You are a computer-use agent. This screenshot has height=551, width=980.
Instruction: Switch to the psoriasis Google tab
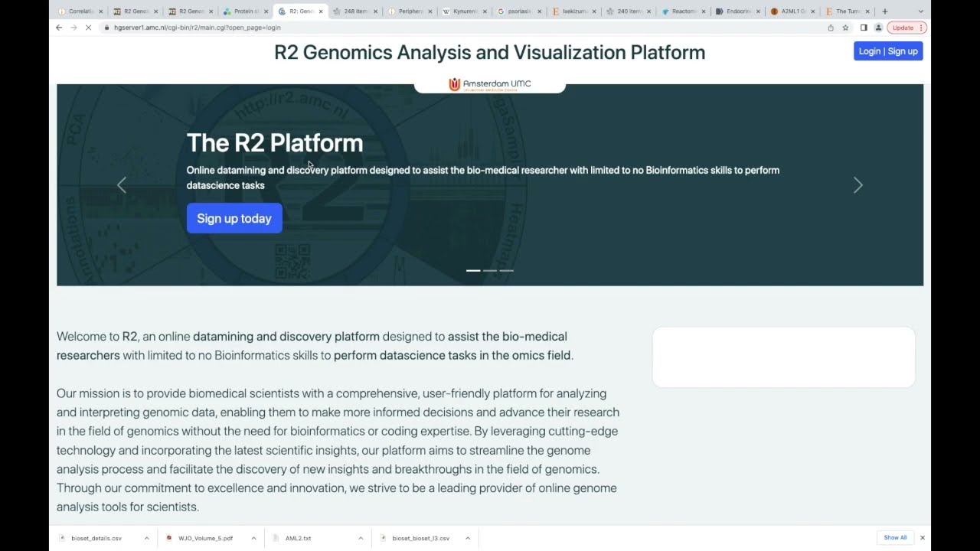pyautogui.click(x=519, y=11)
